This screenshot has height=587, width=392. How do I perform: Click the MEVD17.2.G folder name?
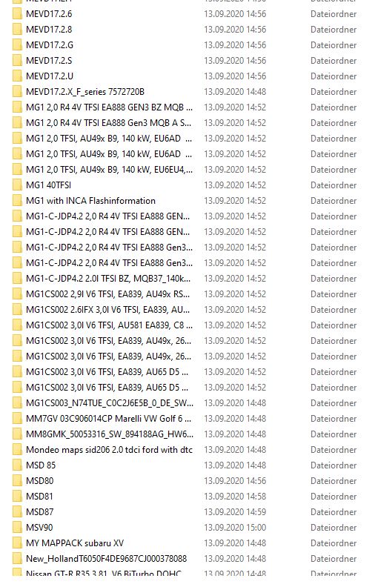click(50, 45)
